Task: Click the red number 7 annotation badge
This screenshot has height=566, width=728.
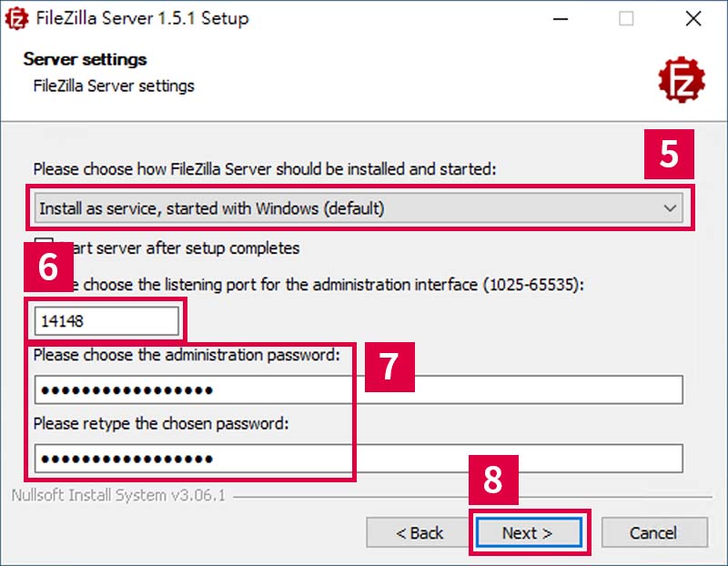Action: [389, 367]
